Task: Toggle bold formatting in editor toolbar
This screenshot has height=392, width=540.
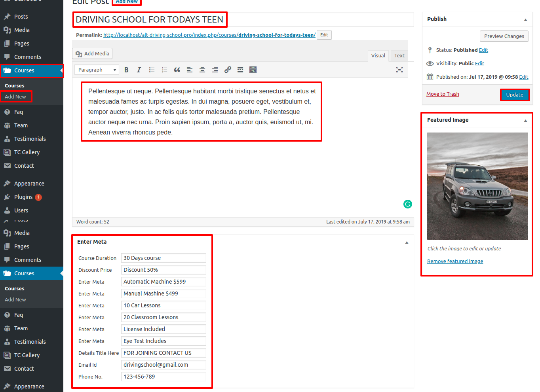Action: point(126,70)
